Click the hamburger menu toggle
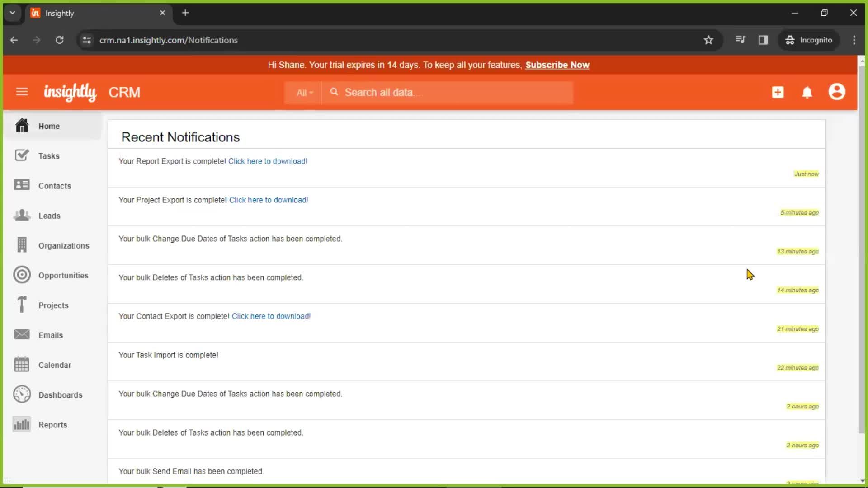 [x=21, y=92]
